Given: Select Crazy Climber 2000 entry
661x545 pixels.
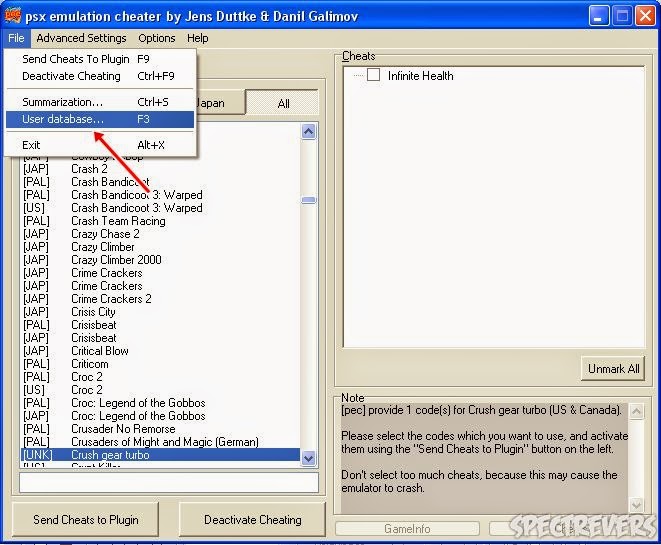Looking at the screenshot, I should pos(161,260).
